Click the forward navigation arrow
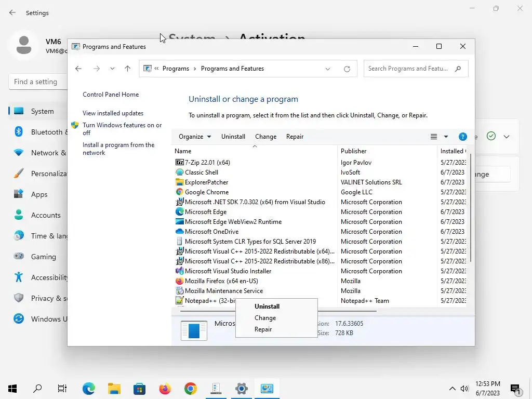Image resolution: width=532 pixels, height=399 pixels. pos(97,69)
